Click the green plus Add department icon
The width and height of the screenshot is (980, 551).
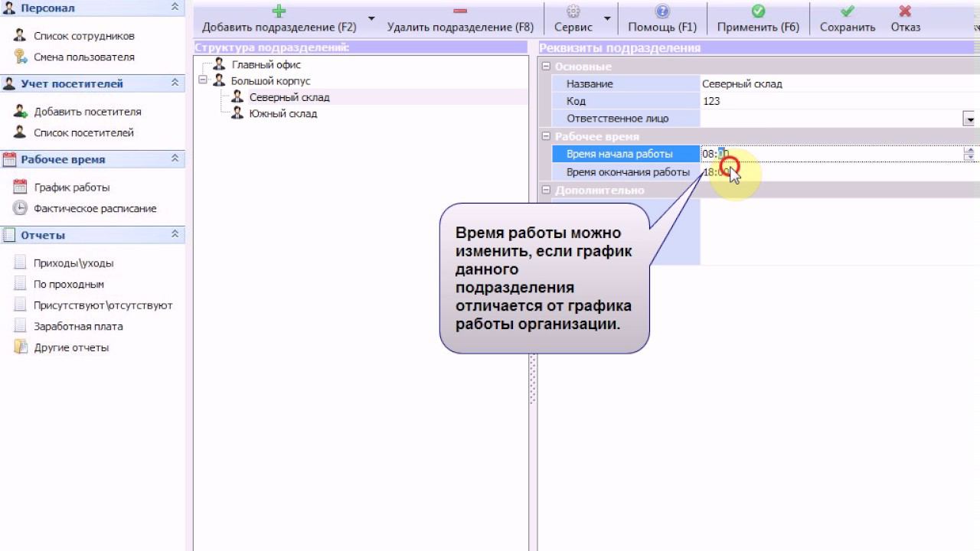point(279,11)
